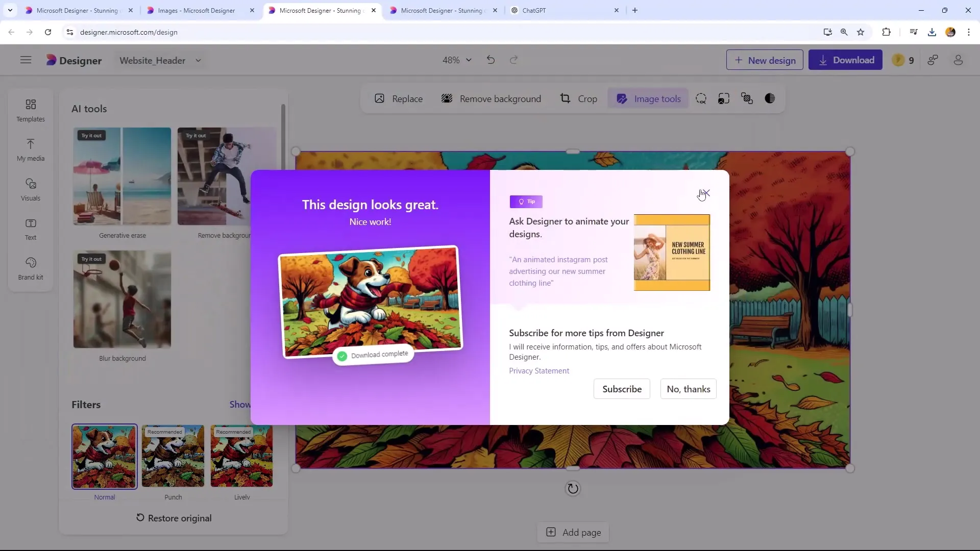This screenshot has width=980, height=551.
Task: Expand the Website_Header dropdown
Action: (198, 61)
